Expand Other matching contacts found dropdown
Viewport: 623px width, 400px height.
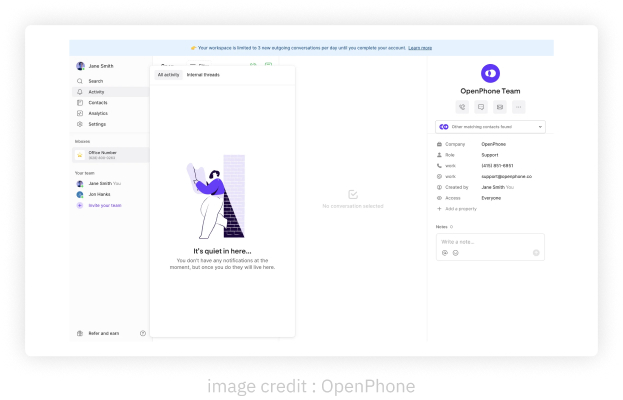(x=490, y=127)
